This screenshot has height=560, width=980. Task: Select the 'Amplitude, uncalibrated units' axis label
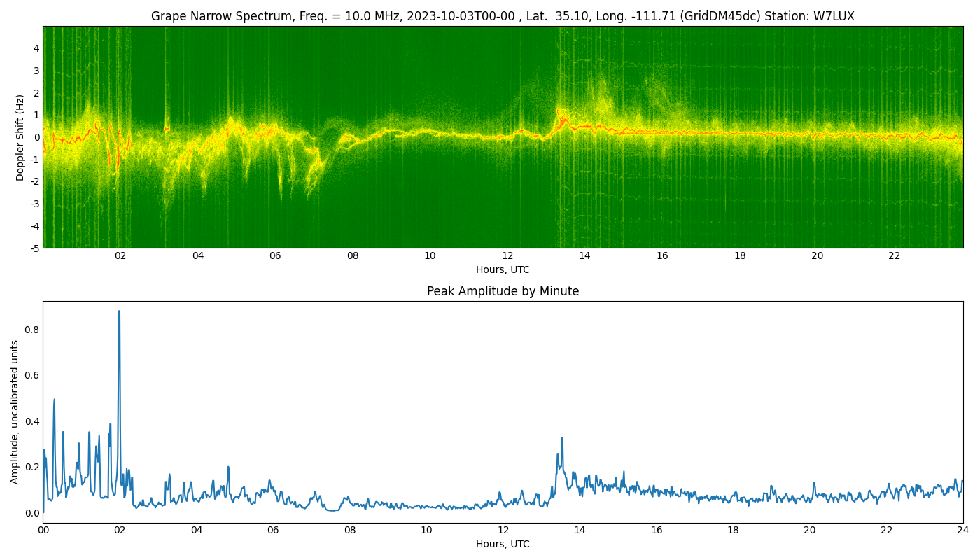[15, 412]
